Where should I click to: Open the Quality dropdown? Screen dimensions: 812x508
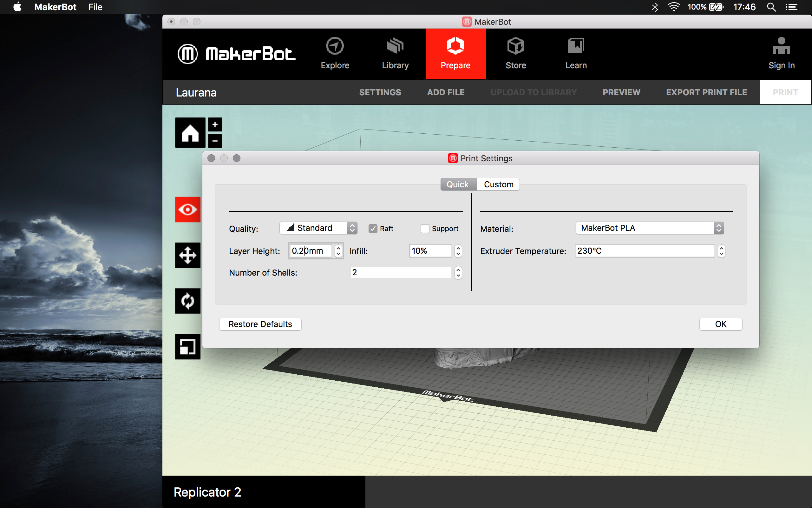(x=318, y=228)
